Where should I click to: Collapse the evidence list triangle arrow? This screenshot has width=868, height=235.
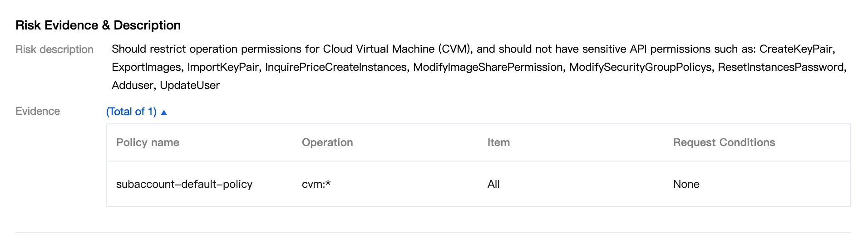pyautogui.click(x=164, y=112)
